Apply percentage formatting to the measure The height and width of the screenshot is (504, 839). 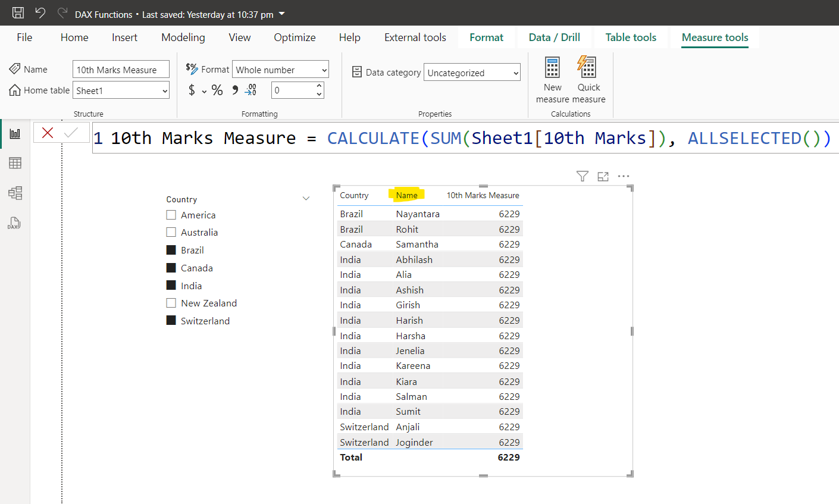pyautogui.click(x=217, y=90)
